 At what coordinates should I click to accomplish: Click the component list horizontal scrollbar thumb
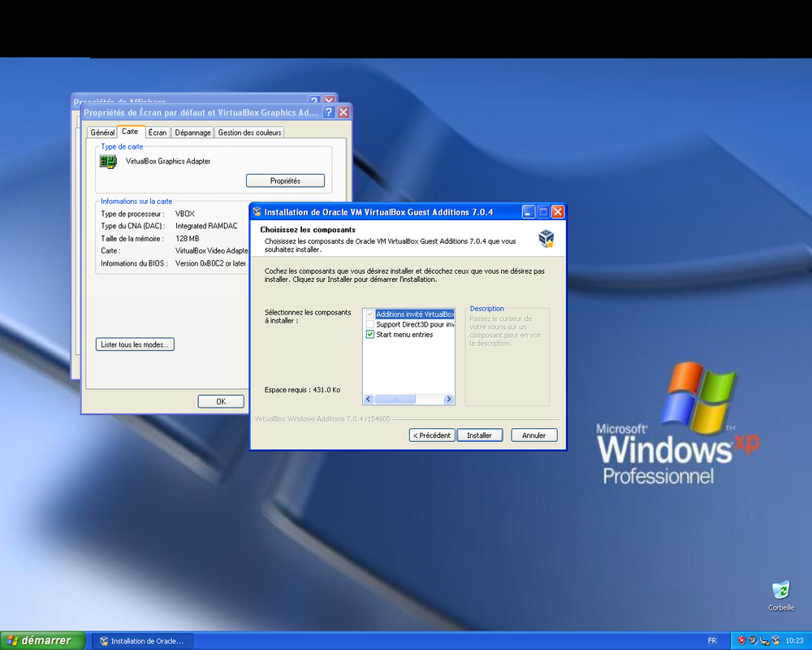[x=395, y=399]
